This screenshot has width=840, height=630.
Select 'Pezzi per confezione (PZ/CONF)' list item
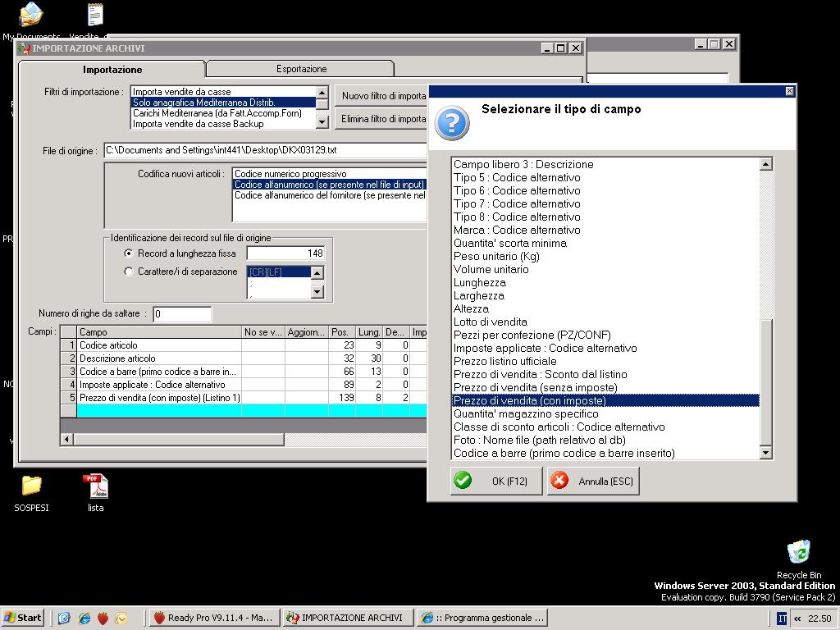pyautogui.click(x=606, y=335)
